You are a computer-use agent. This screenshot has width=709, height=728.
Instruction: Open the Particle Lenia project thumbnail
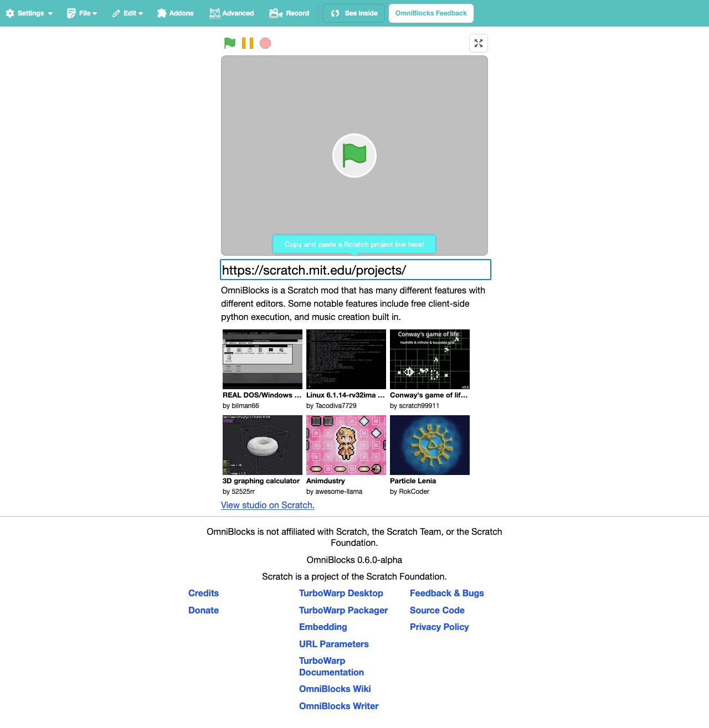pos(430,445)
